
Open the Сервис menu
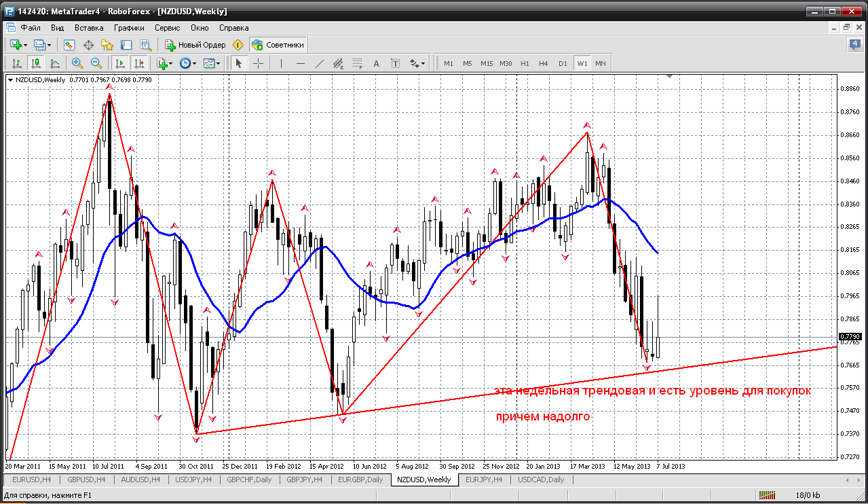pos(168,28)
